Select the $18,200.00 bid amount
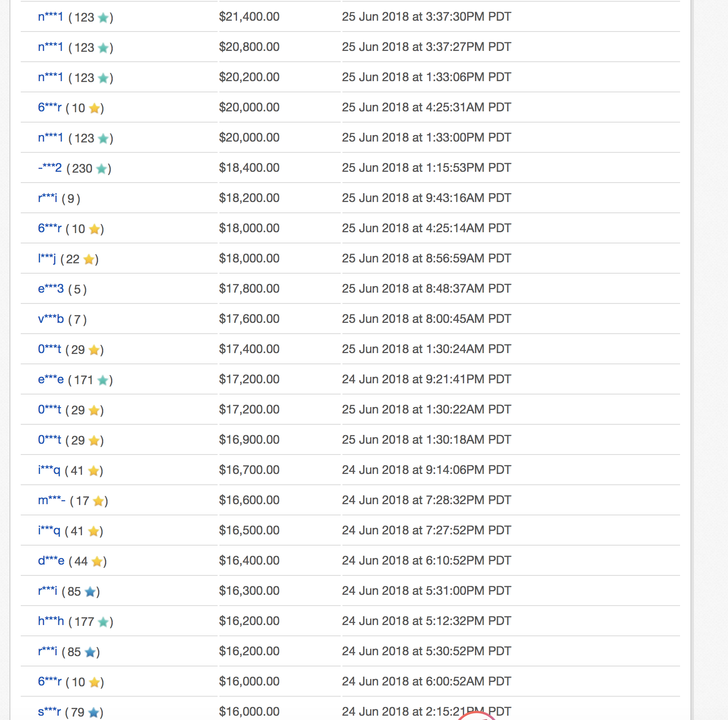Viewport: 728px width, 720px height. (249, 198)
